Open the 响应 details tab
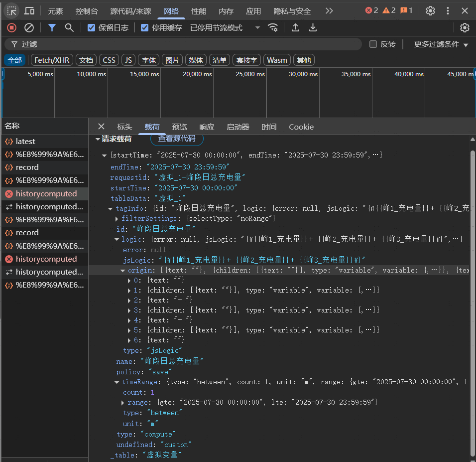 point(207,127)
